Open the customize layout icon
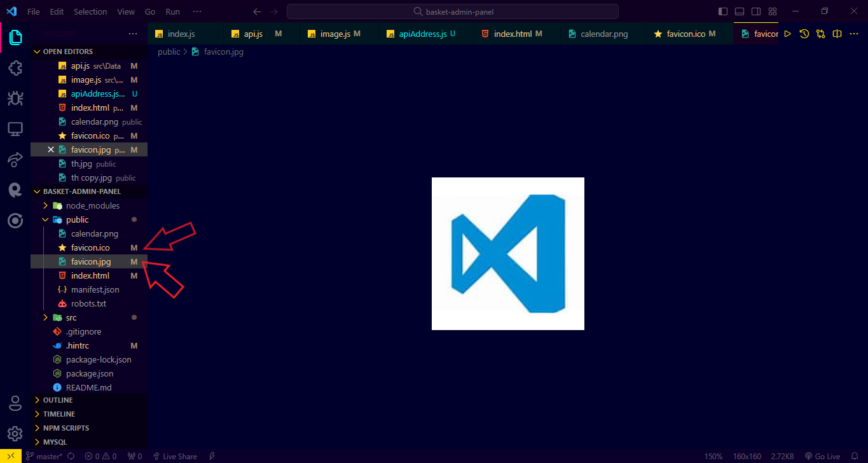 (773, 11)
